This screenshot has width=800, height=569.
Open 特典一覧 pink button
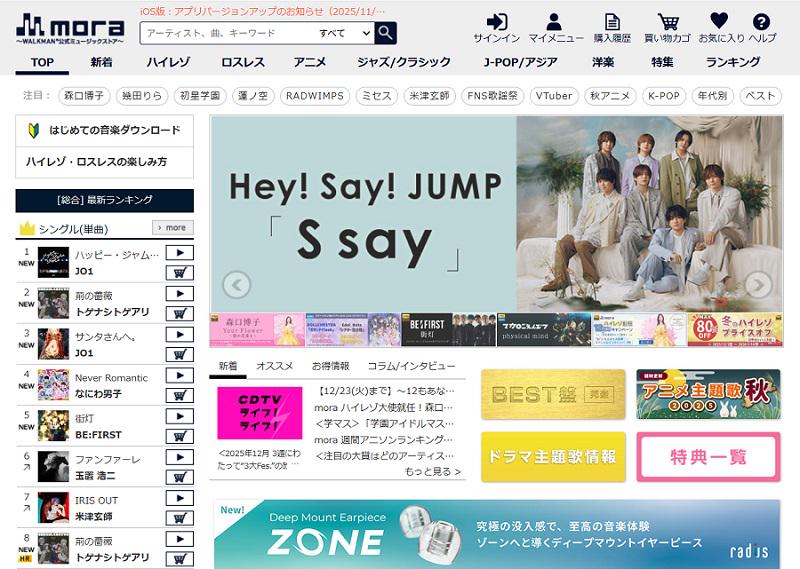coord(708,457)
